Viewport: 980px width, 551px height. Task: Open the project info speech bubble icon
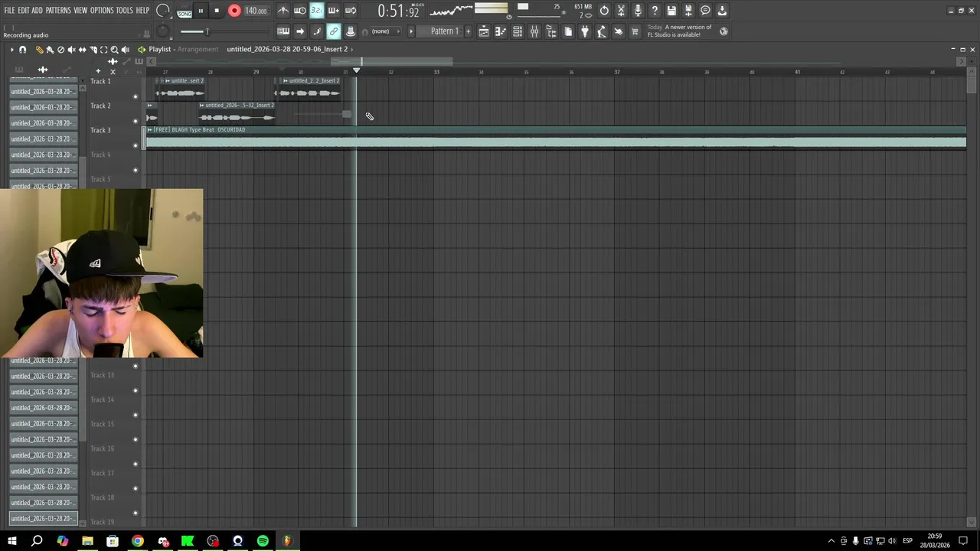click(705, 11)
